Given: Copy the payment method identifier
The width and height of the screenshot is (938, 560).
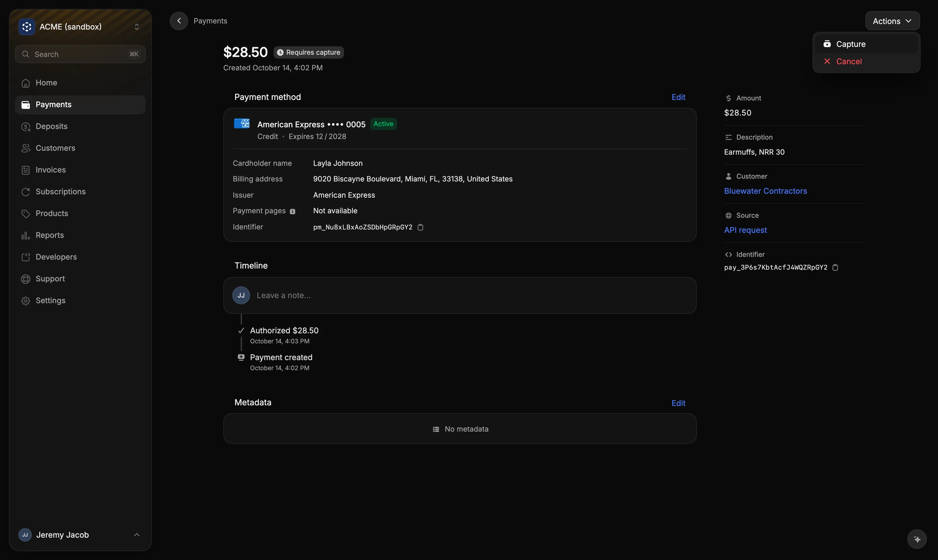Looking at the screenshot, I should (420, 227).
